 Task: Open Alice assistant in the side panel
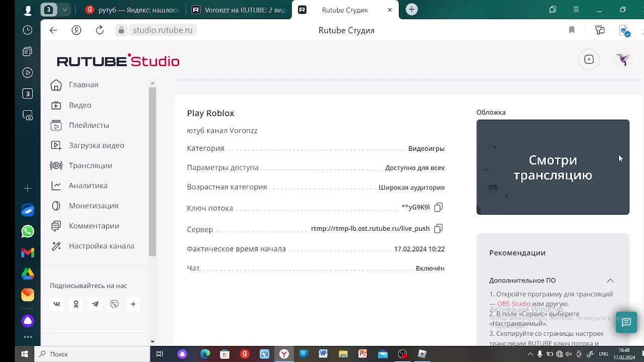28,320
